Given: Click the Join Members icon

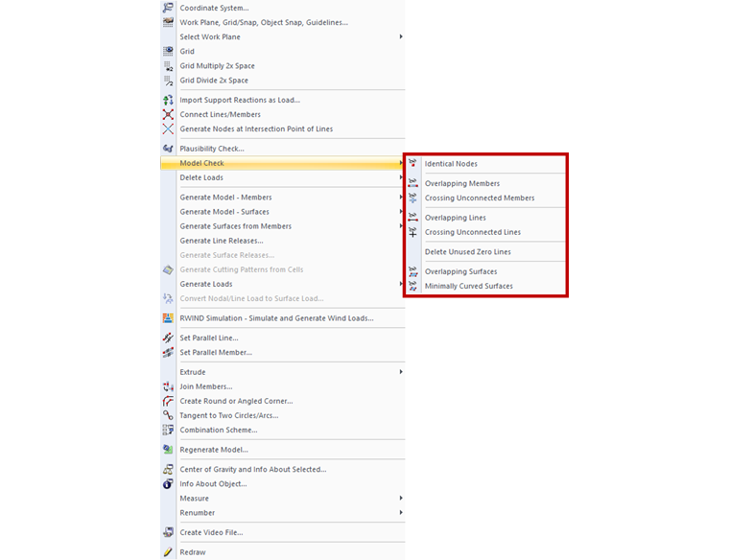Looking at the screenshot, I should click(x=168, y=386).
